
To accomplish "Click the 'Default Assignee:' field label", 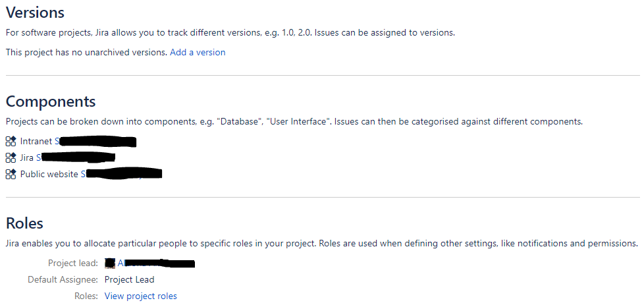I will click(x=63, y=280).
